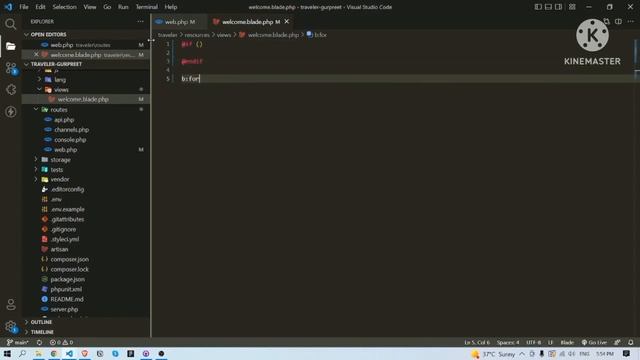This screenshot has height=360, width=640.
Task: Open console.php file
Action: point(70,140)
